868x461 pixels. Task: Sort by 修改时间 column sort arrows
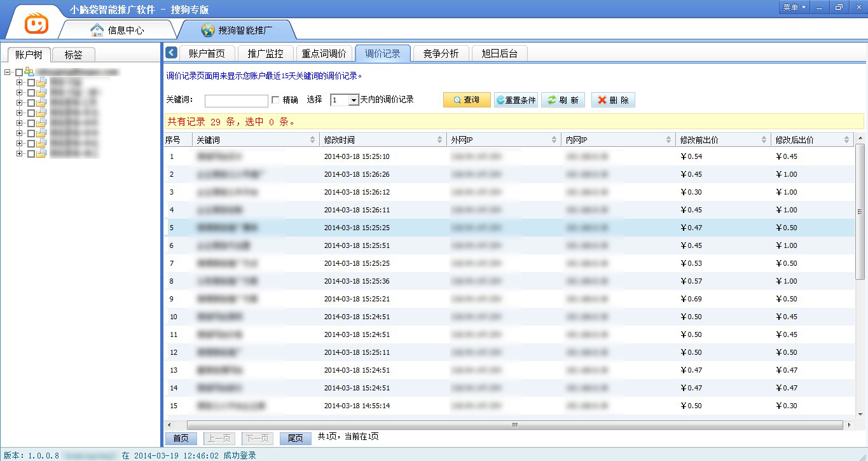coord(440,140)
